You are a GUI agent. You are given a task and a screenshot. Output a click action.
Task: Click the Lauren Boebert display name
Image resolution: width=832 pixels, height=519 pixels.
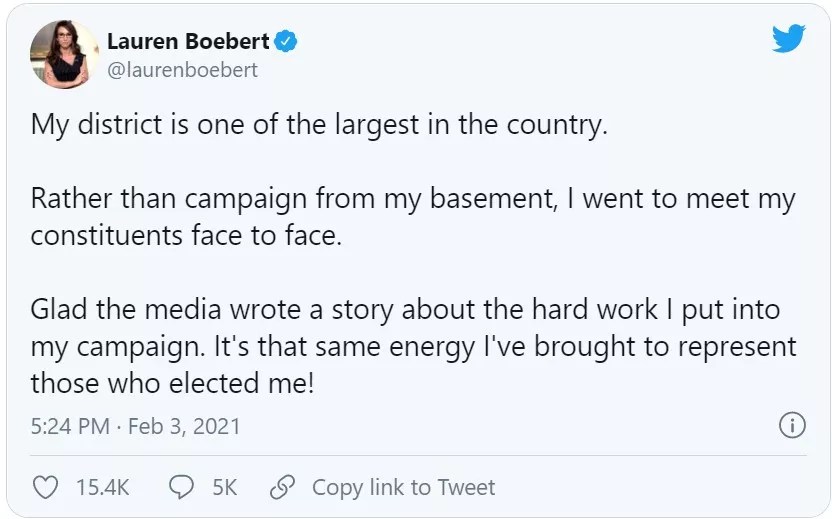188,42
